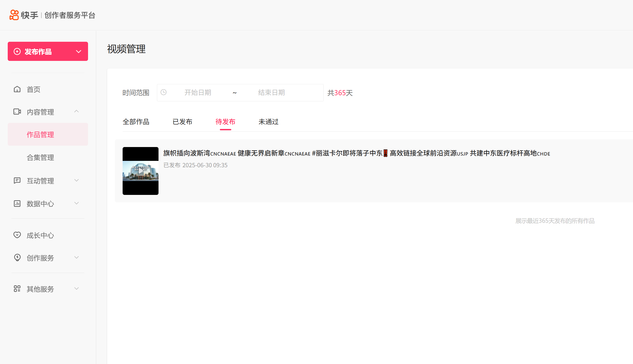Click the heart icon for 成长中心
The image size is (633, 364).
pos(17,235)
